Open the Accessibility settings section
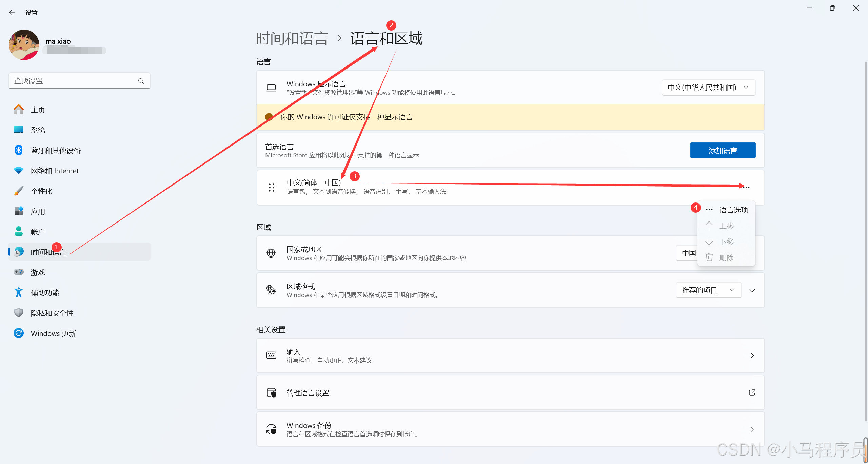 [45, 293]
